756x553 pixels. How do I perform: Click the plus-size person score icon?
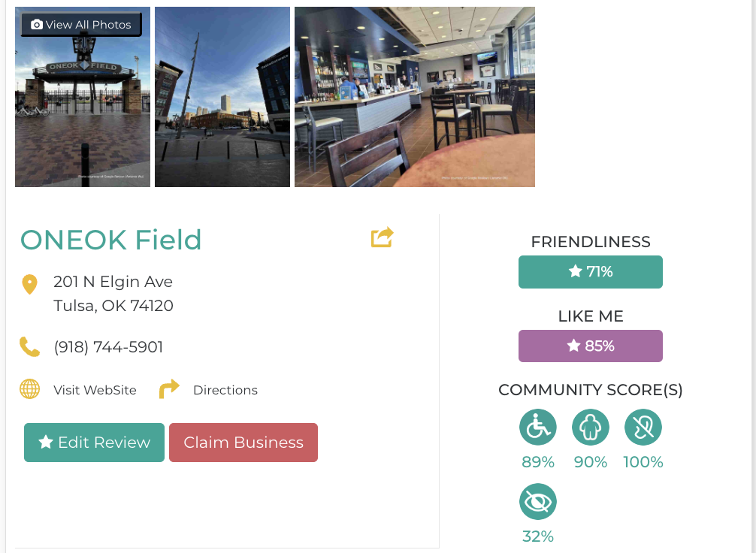591,428
